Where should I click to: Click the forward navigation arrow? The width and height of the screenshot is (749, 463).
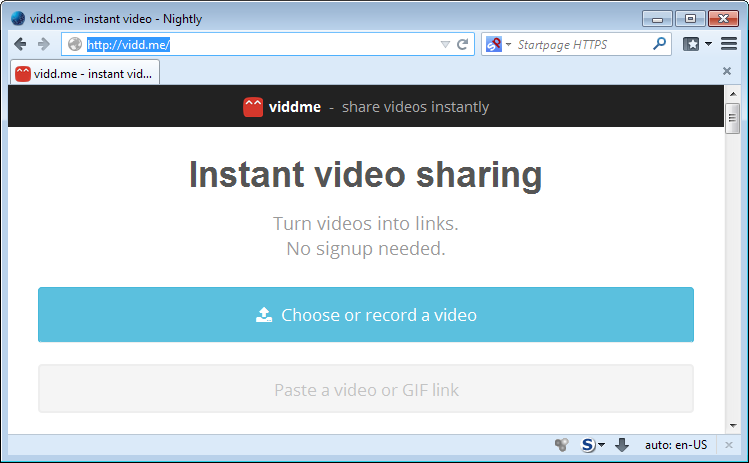coord(43,44)
